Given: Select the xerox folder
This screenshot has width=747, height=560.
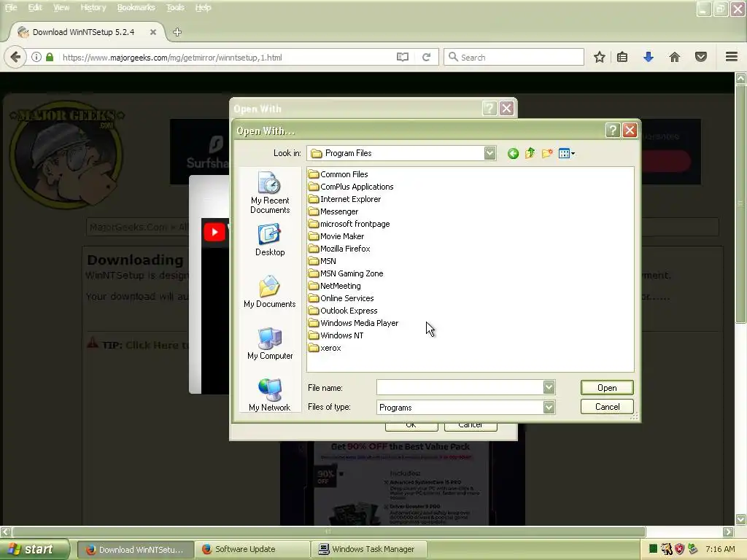Looking at the screenshot, I should coord(325,348).
